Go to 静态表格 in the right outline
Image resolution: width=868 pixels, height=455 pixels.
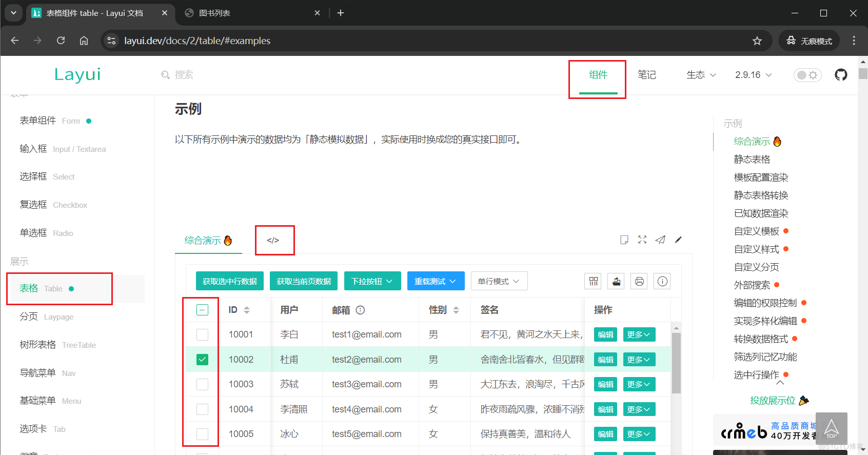pyautogui.click(x=752, y=160)
